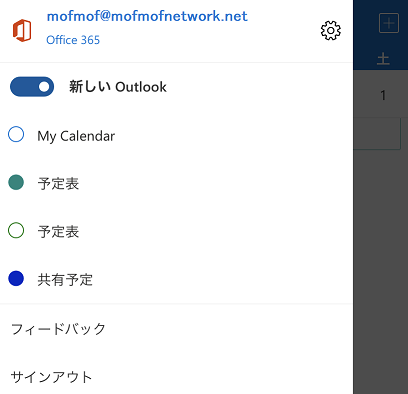The height and width of the screenshot is (394, 408).
Task: Click the 予定表 label beside the green outlined circle
Action: click(58, 232)
